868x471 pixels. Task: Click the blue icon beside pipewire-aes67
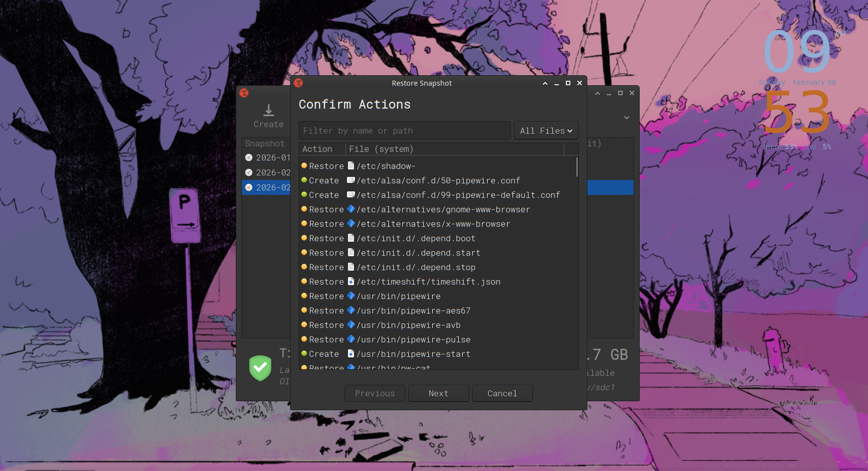[351, 310]
